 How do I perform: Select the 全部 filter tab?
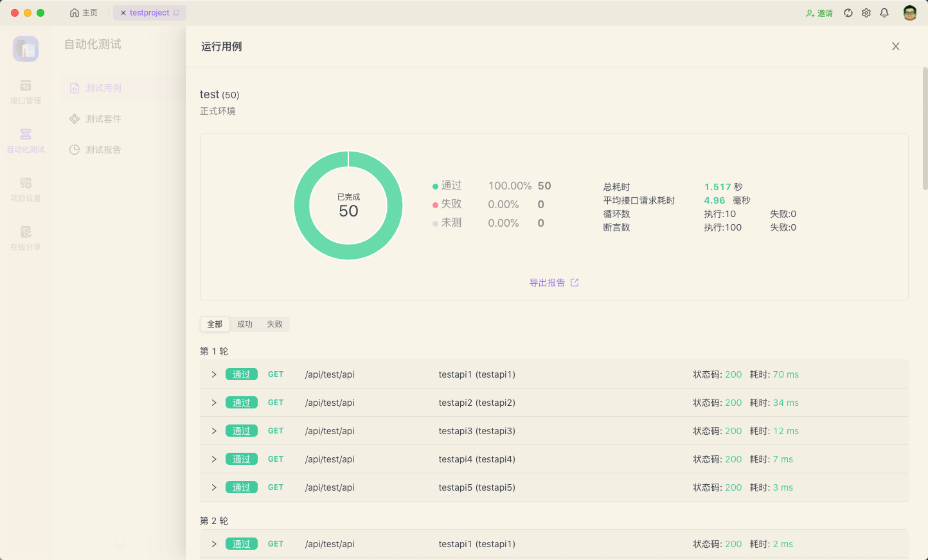click(215, 324)
